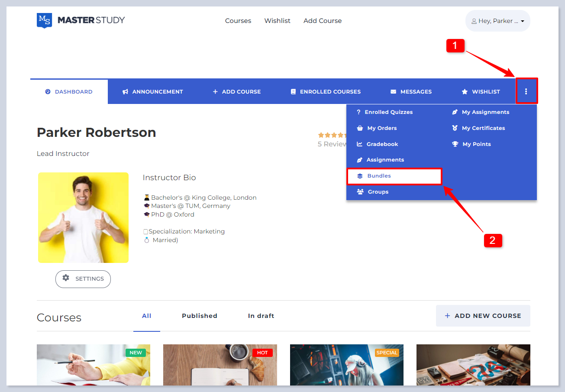This screenshot has height=392, width=565.
Task: Click the Groups people icon
Action: 360,192
